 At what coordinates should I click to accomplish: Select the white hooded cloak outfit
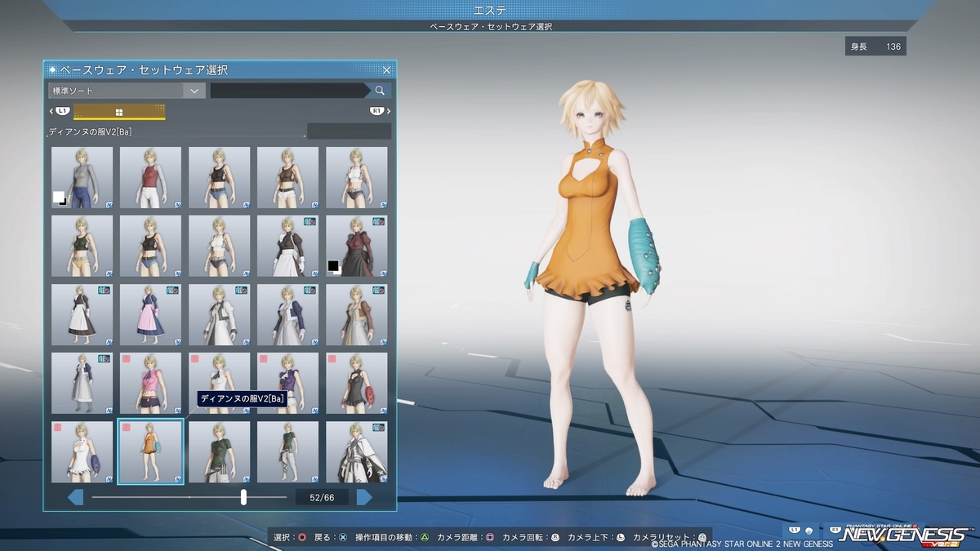coord(356,451)
